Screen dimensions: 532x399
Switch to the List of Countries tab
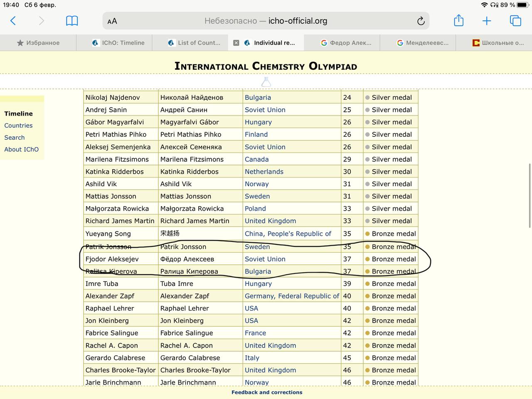(194, 43)
